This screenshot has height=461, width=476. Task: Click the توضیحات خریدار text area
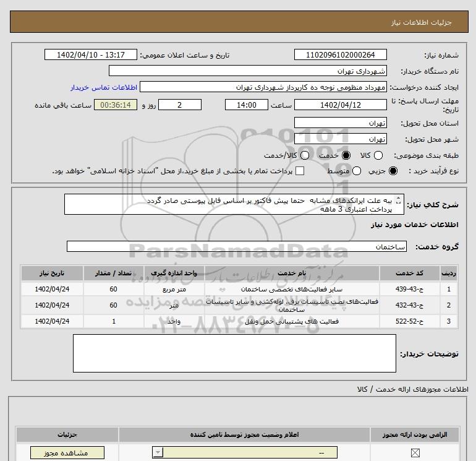pyautogui.click(x=234, y=353)
